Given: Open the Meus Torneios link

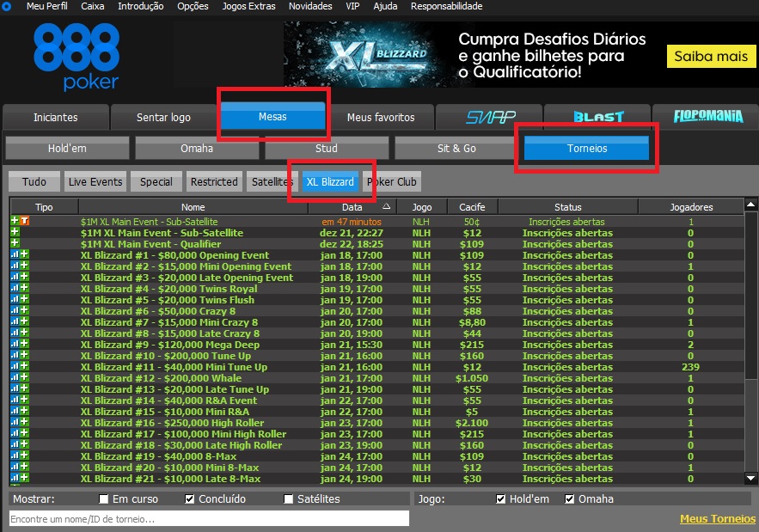Looking at the screenshot, I should point(718,518).
